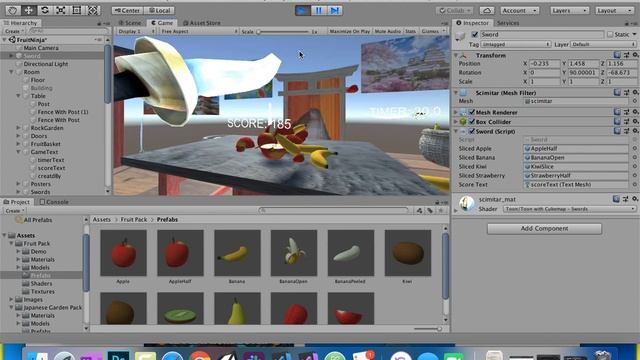Open the Account dropdown
640x360 pixels.
tap(519, 10)
